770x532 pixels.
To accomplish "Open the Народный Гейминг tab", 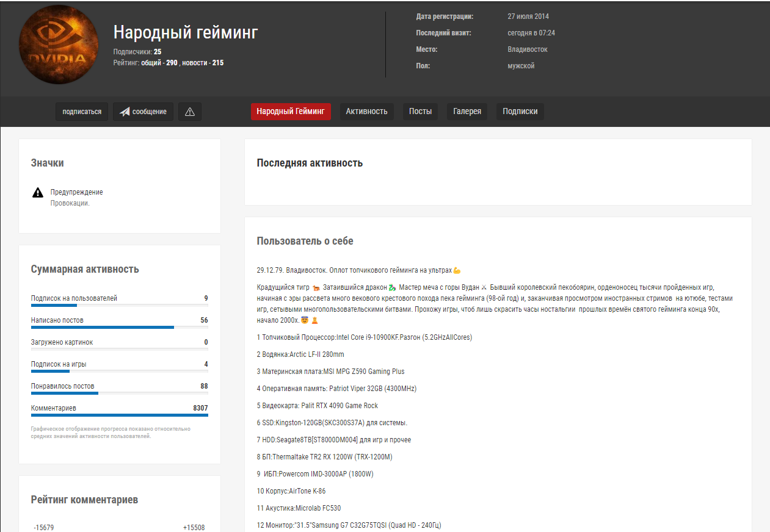I will (291, 112).
